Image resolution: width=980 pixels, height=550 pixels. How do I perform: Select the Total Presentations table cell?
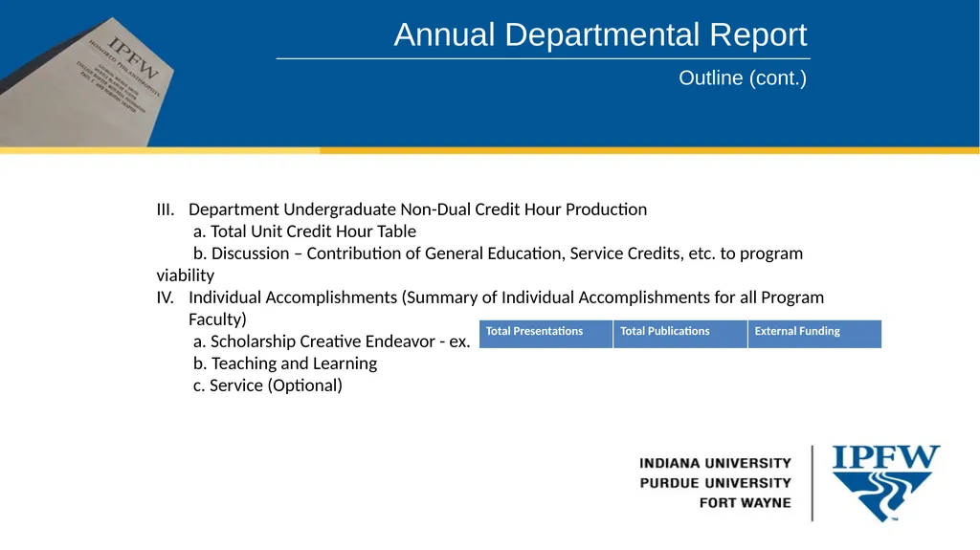point(546,334)
